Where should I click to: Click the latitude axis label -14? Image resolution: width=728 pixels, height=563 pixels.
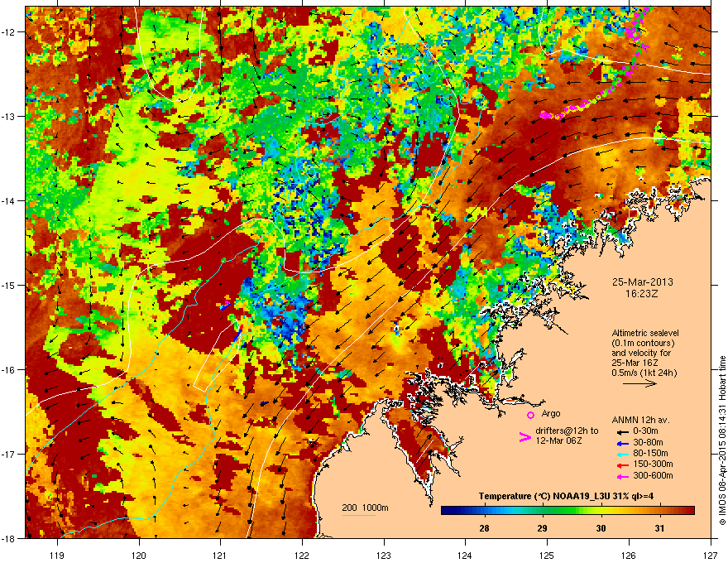9,201
